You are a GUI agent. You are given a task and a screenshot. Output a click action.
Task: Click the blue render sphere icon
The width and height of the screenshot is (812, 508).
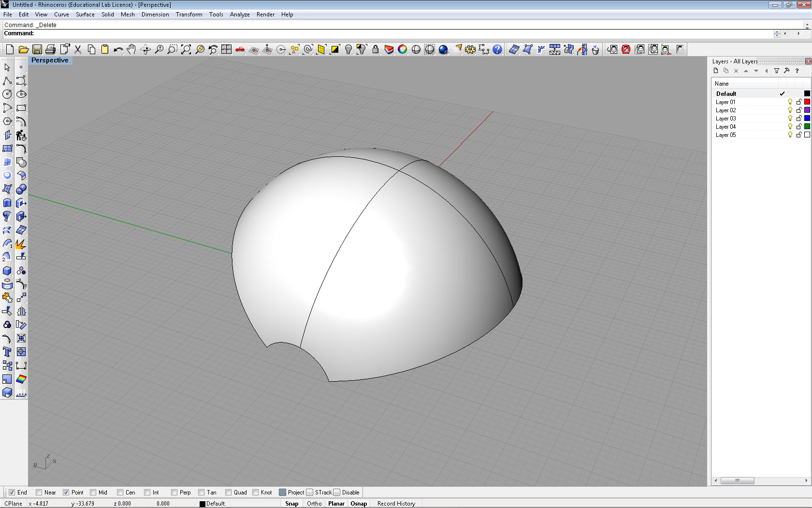coord(443,49)
